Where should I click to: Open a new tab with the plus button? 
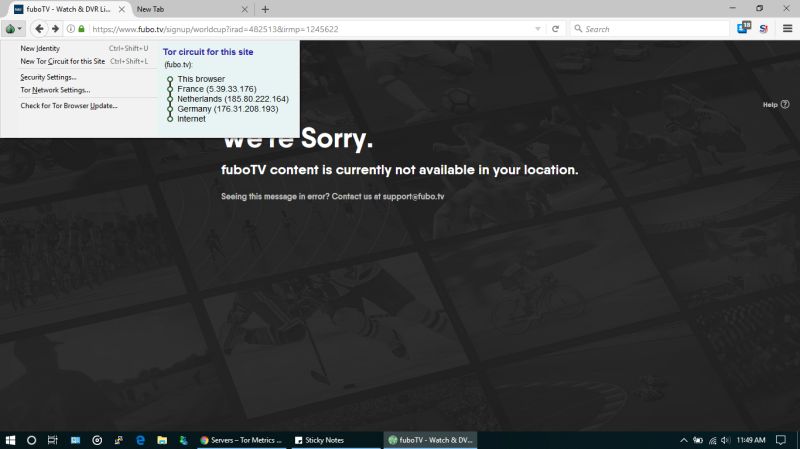pos(265,9)
